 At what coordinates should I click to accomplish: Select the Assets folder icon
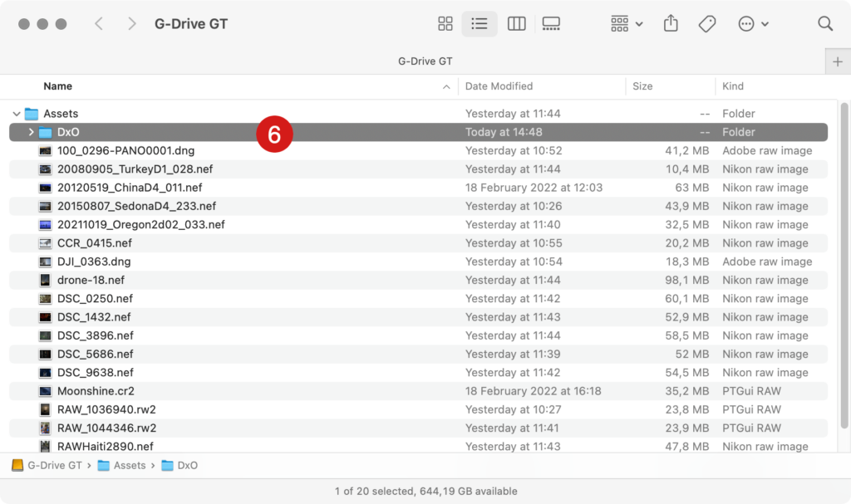click(x=32, y=114)
